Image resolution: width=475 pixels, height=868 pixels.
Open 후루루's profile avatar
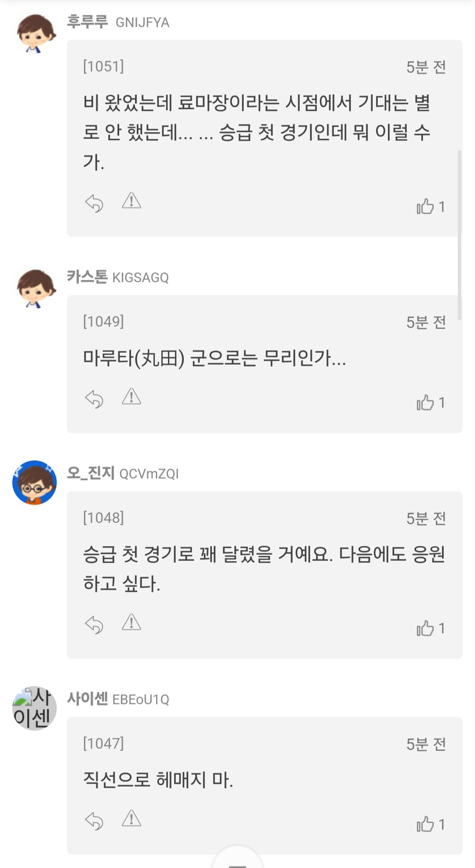click(x=35, y=33)
